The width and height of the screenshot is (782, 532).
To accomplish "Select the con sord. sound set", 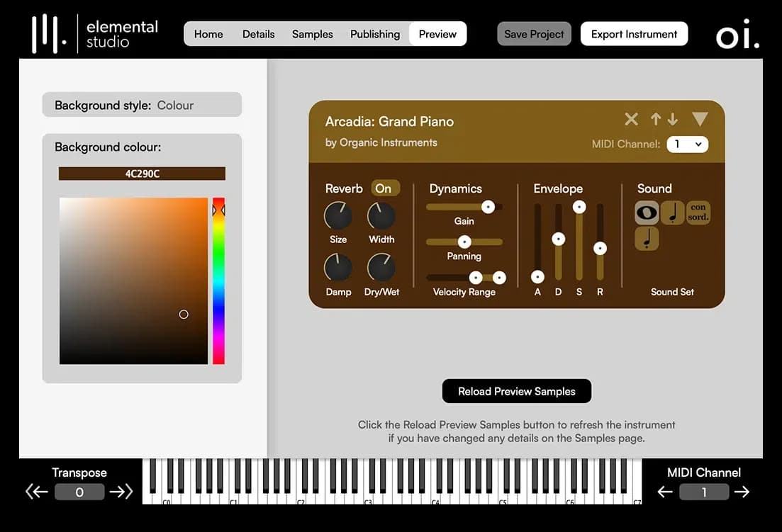I will [698, 213].
